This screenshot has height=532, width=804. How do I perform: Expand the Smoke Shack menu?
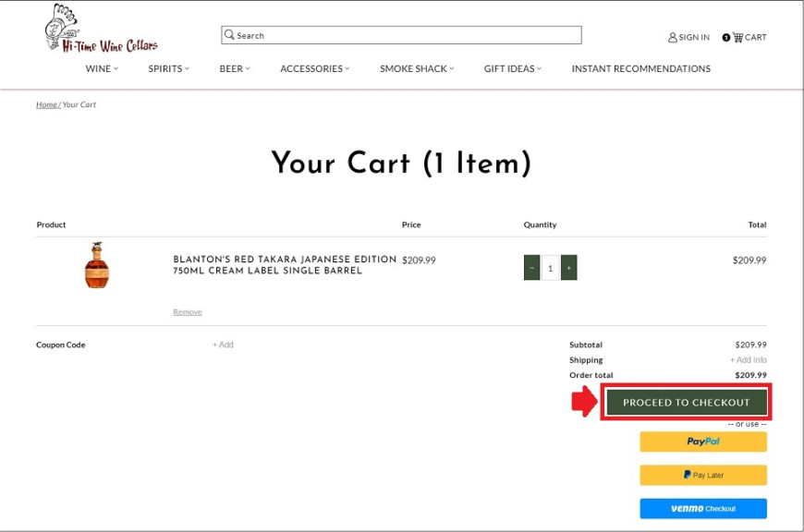pyautogui.click(x=417, y=68)
